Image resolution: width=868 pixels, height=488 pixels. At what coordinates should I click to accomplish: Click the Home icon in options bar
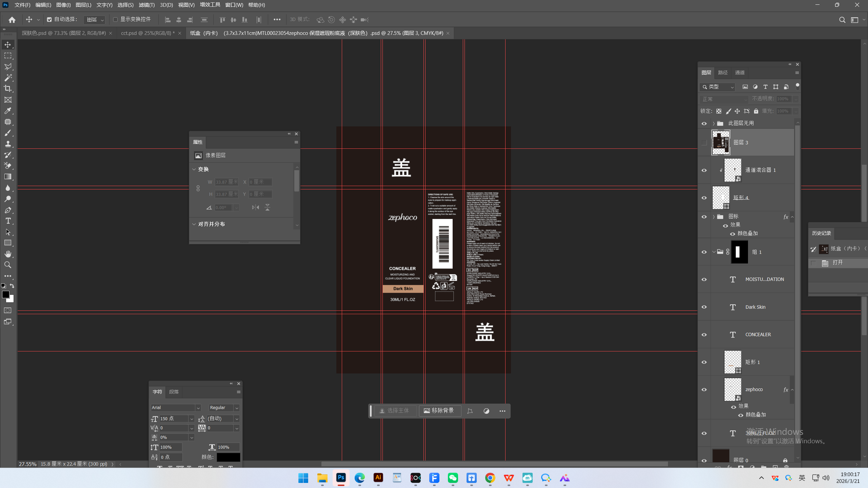coord(12,20)
